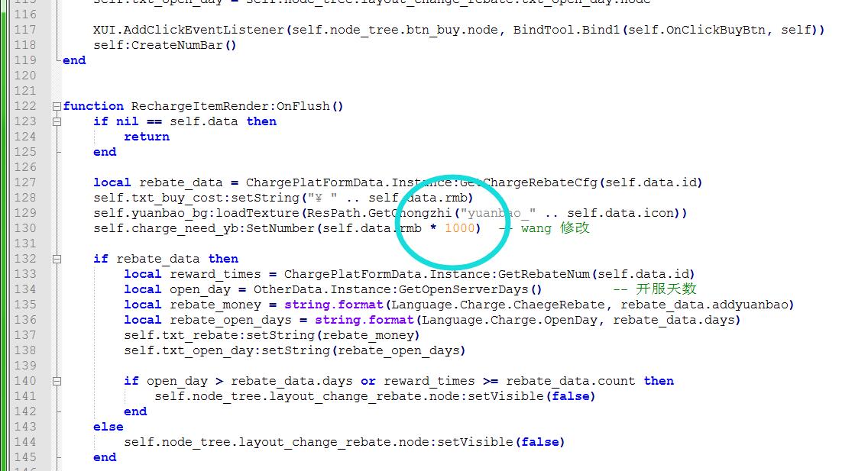Click line number 118 in the gutter
This screenshot has width=868, height=471.
point(24,45)
